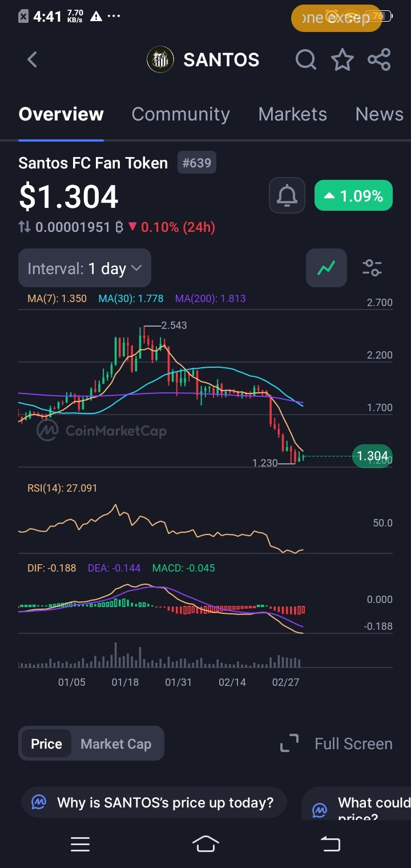Tap the 1.230 low price marker
This screenshot has height=868, width=411.
(265, 463)
